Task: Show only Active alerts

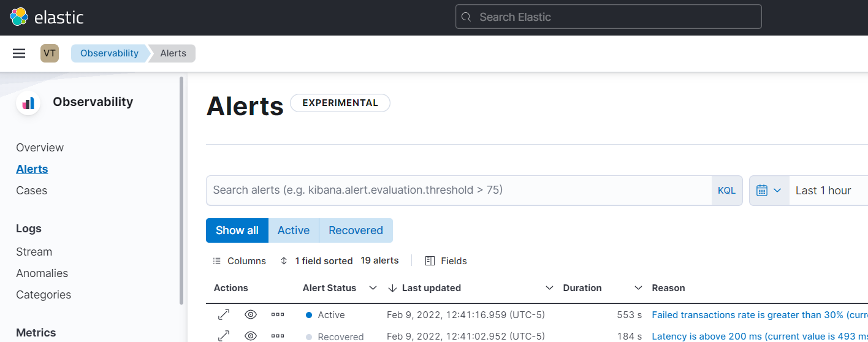Action: (x=294, y=230)
